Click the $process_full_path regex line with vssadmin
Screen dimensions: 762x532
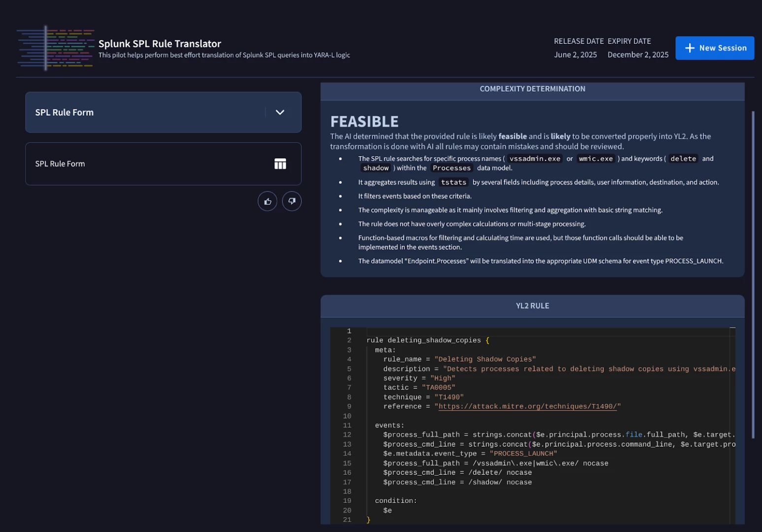[x=496, y=464]
